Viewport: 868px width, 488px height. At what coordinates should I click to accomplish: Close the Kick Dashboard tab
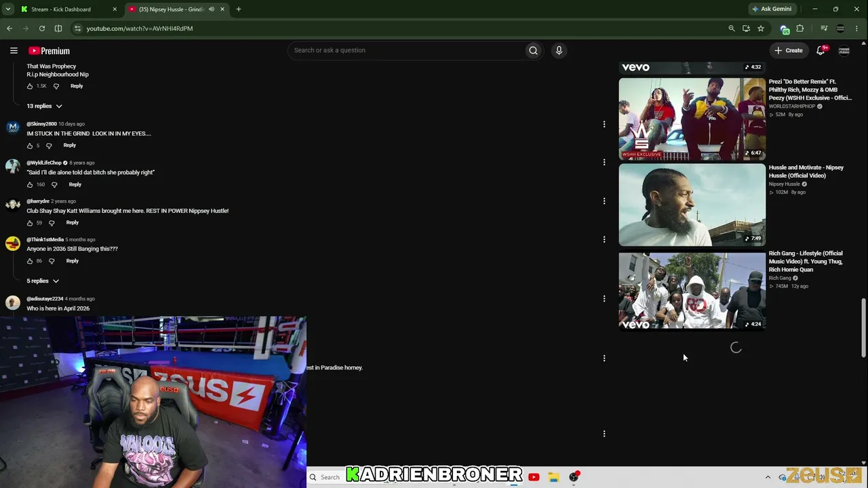(x=115, y=9)
